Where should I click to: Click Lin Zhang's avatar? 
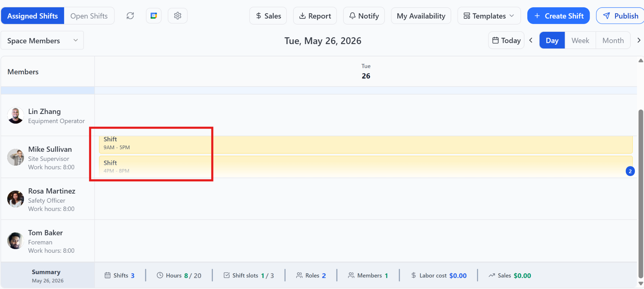click(x=15, y=115)
